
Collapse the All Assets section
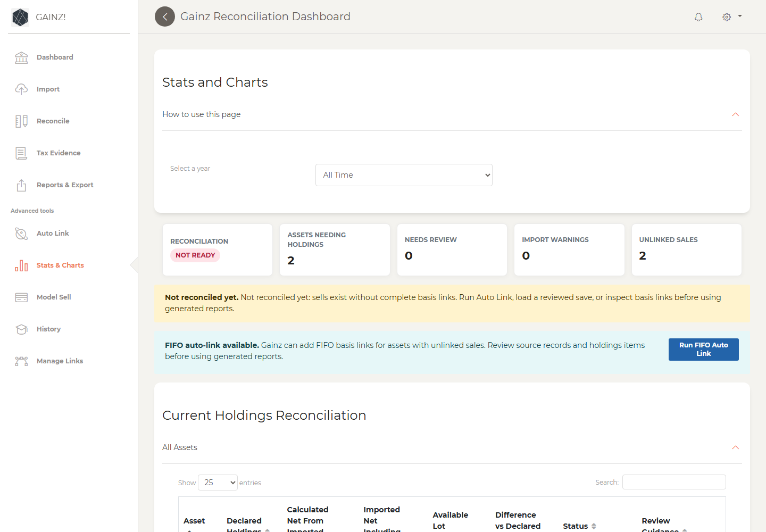[x=736, y=447]
